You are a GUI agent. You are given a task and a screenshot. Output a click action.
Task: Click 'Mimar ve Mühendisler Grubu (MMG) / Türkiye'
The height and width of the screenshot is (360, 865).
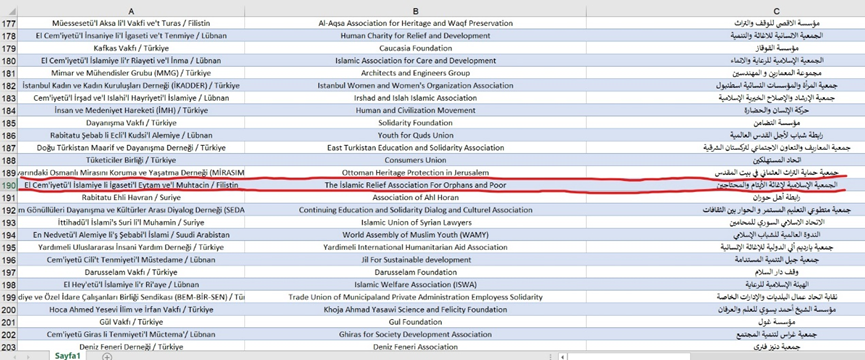pyautogui.click(x=131, y=73)
